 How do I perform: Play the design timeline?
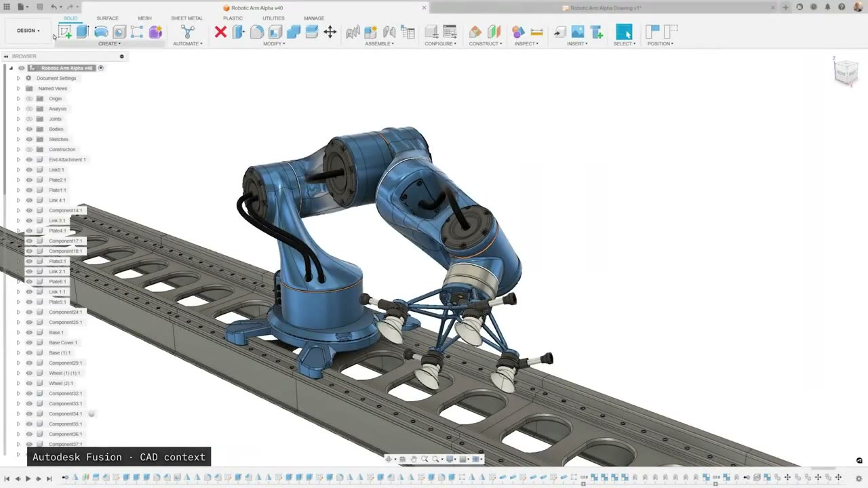tap(28, 479)
